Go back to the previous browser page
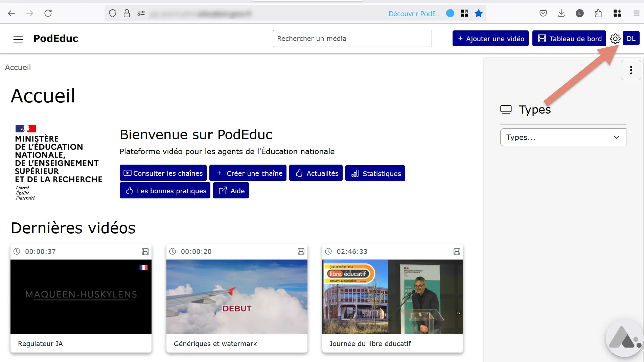 point(11,13)
